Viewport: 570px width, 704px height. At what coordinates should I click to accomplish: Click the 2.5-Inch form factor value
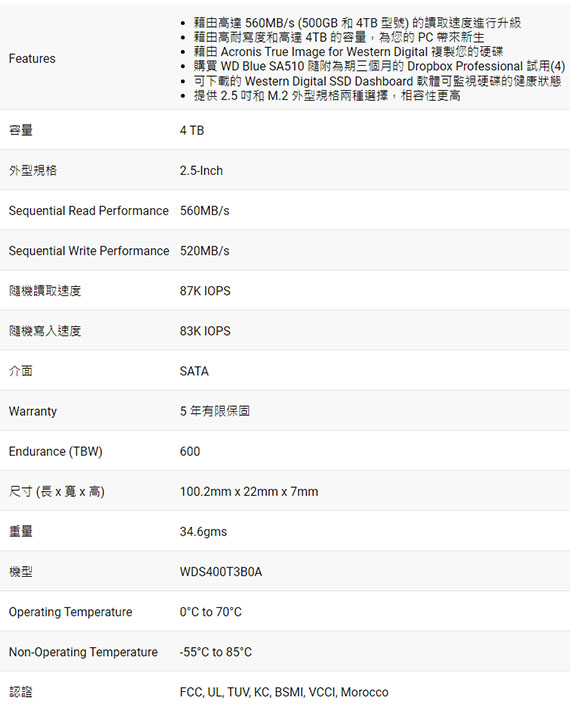click(x=201, y=171)
